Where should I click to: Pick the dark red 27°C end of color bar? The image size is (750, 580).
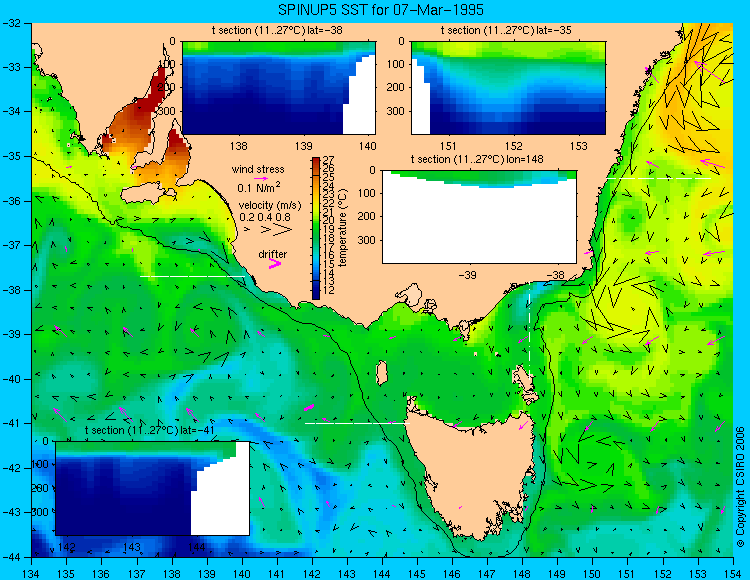tap(316, 161)
